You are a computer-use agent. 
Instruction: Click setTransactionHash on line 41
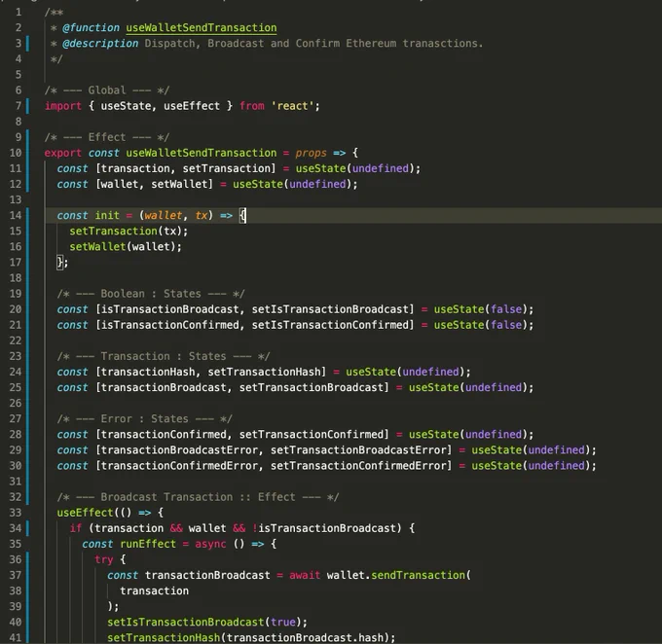click(164, 637)
